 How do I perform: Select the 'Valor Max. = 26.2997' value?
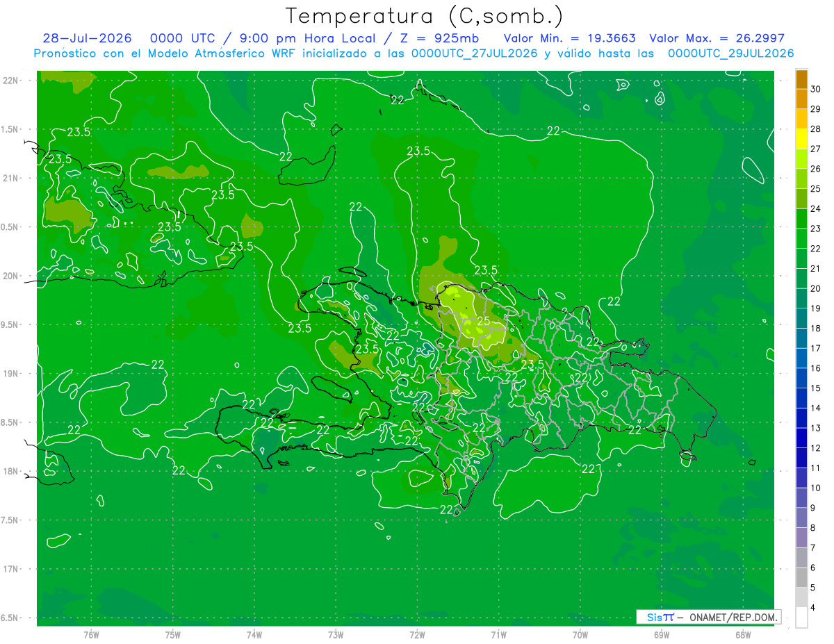[717, 38]
